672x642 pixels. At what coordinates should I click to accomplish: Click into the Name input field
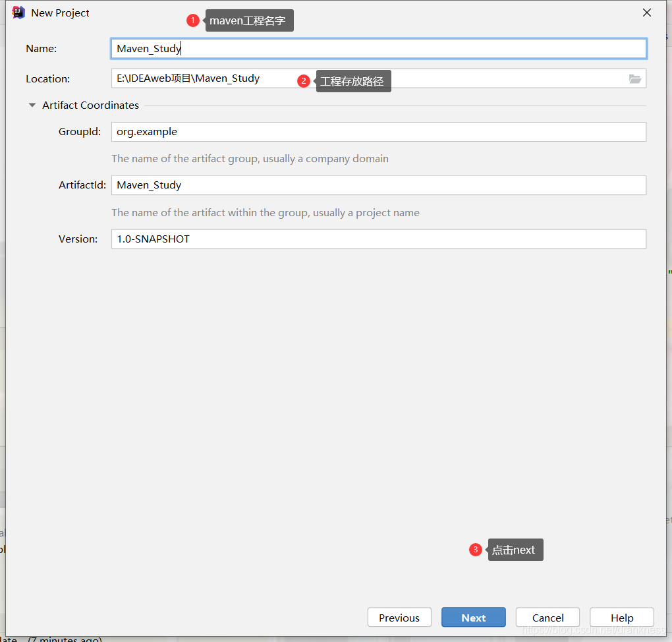[x=378, y=49]
